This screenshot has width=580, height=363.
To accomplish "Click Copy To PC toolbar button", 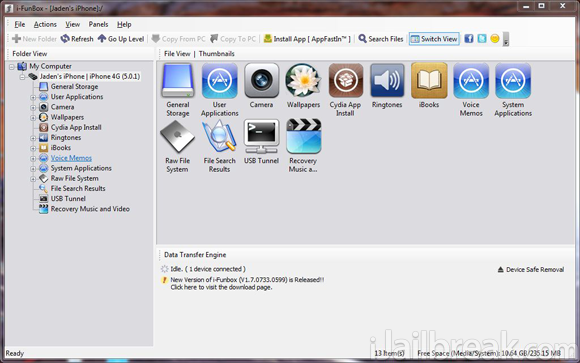I will tap(233, 39).
